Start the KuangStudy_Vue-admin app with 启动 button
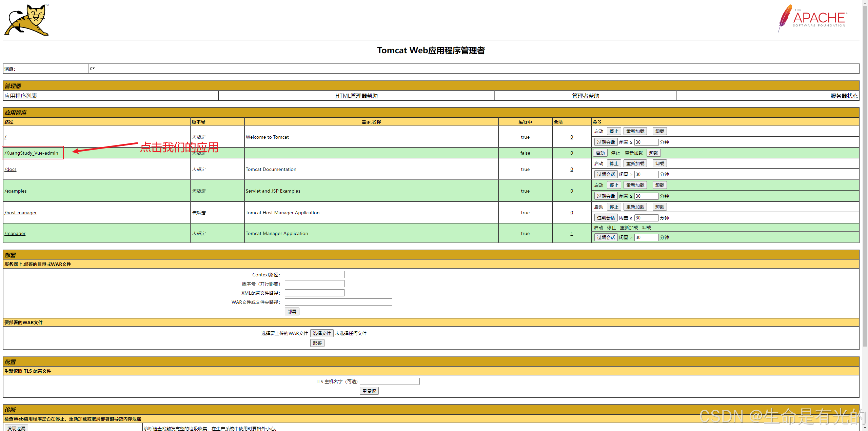 (x=600, y=153)
